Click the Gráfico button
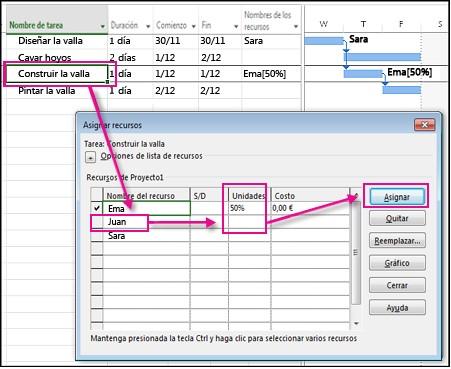Viewport: 451px width, 369px height. [397, 263]
